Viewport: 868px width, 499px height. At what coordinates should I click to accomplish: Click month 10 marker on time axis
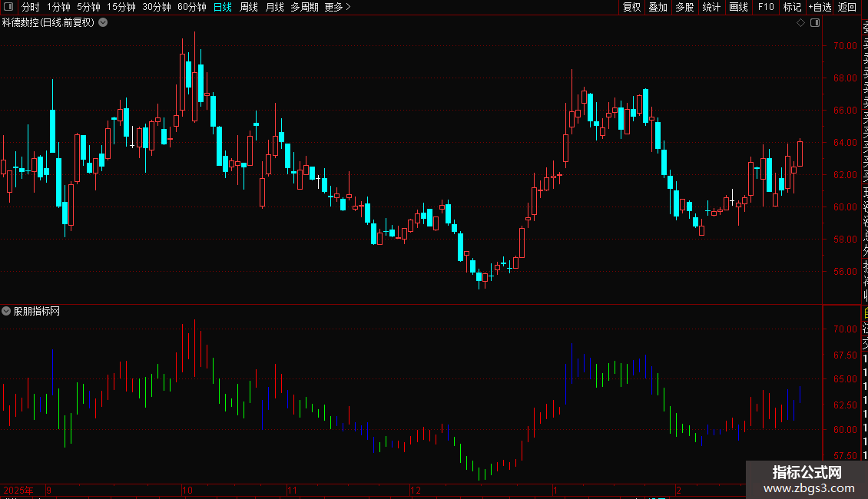coord(187,490)
